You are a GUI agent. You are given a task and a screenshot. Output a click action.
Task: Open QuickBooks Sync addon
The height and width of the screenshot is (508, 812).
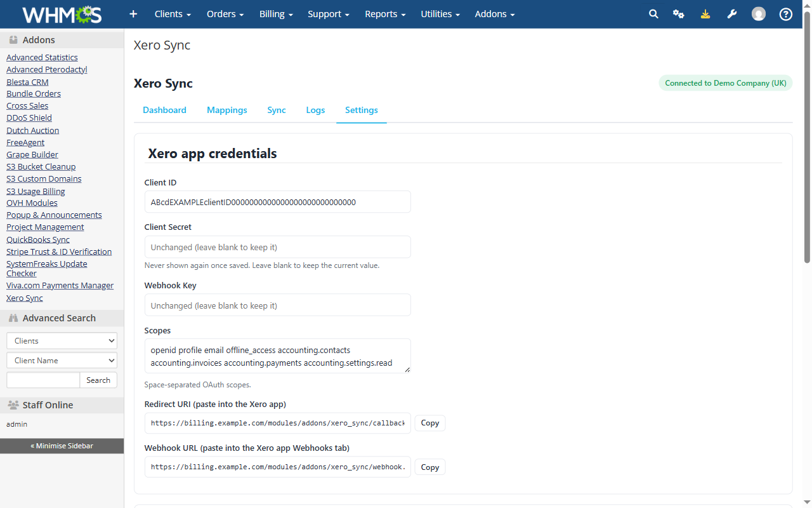tap(38, 240)
